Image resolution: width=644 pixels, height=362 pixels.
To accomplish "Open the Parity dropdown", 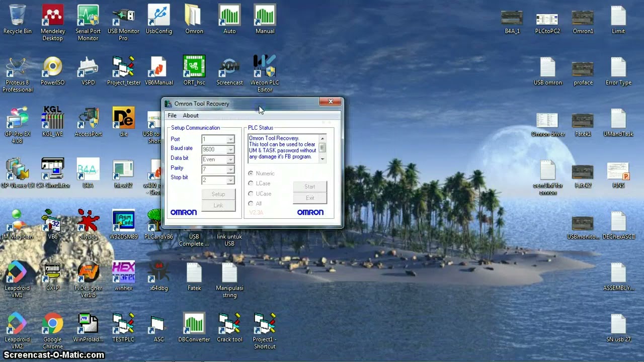I will click(x=230, y=169).
